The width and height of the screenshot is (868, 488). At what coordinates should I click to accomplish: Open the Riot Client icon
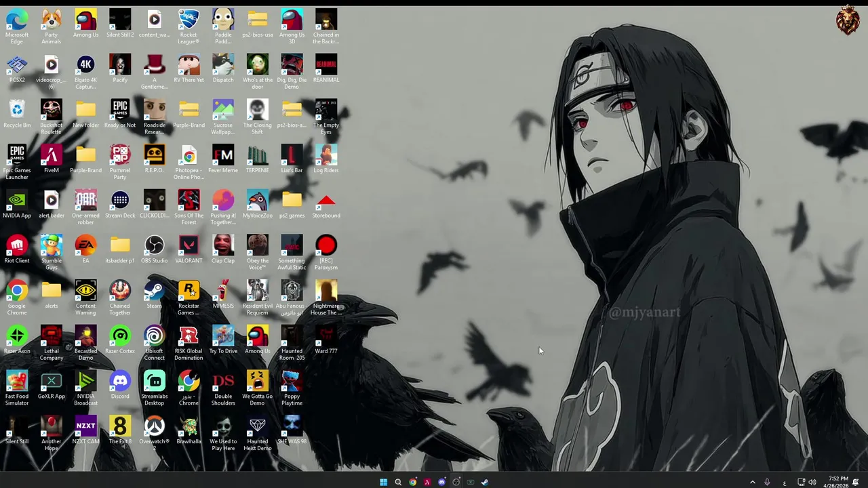click(x=17, y=249)
